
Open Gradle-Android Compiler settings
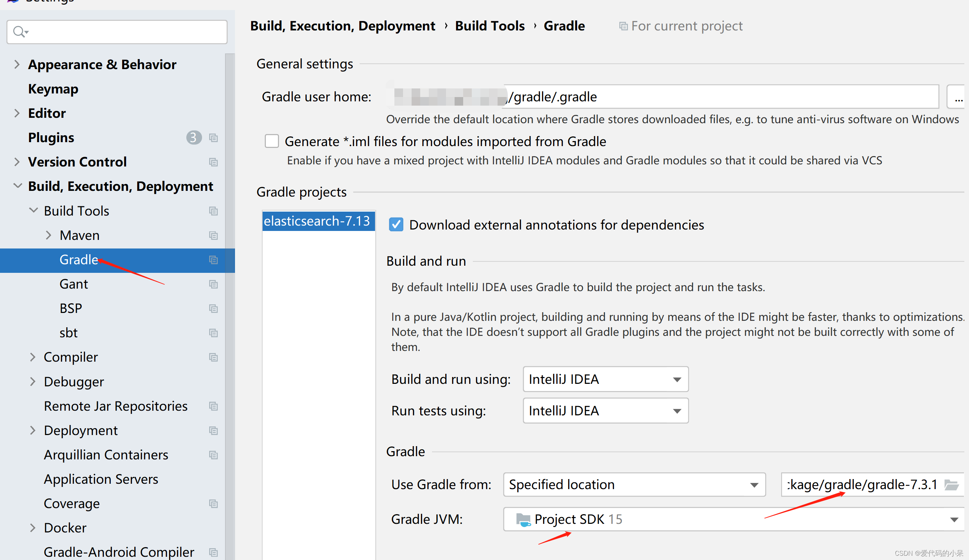(x=119, y=552)
